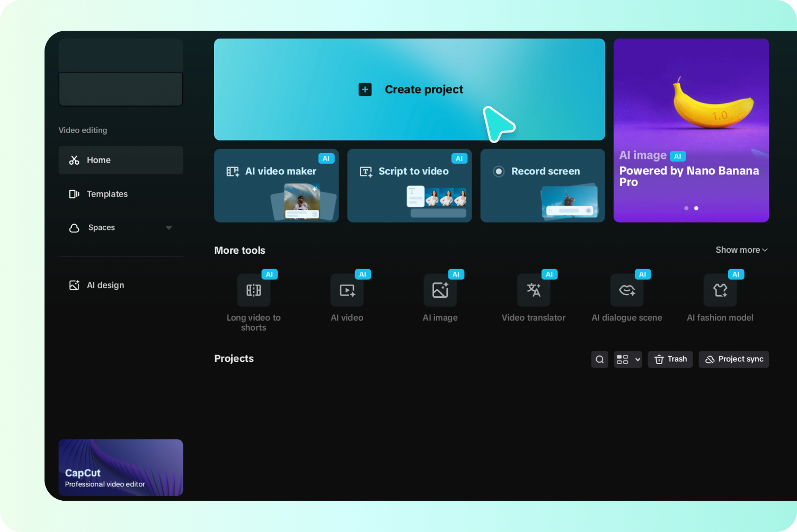
Task: Open the Show more tools dropdown
Action: [x=741, y=250]
